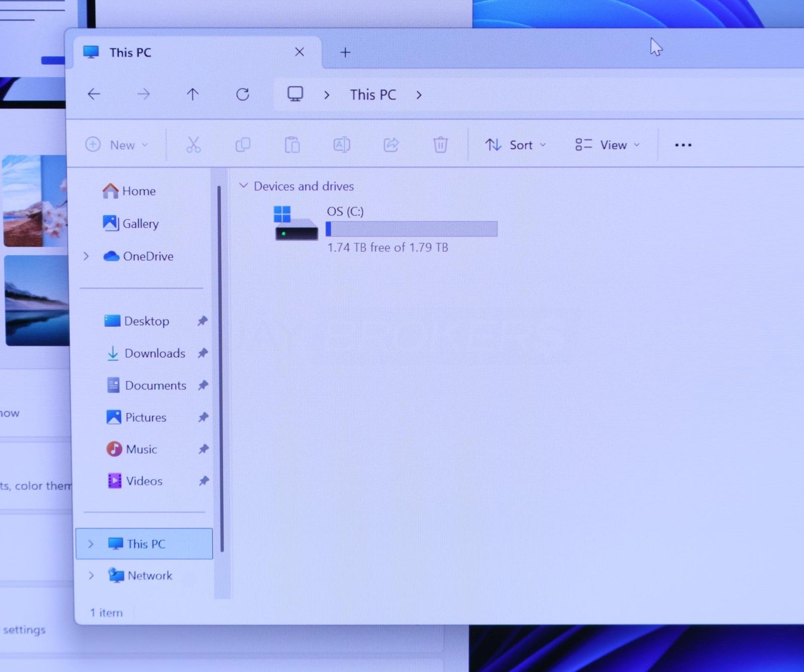This screenshot has height=672, width=804.
Task: Go up one folder level
Action: click(x=192, y=94)
